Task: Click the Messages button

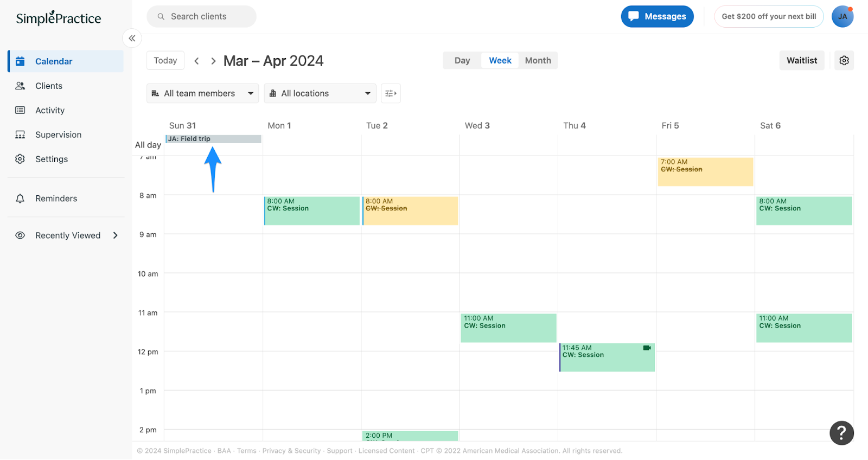Action: point(657,17)
